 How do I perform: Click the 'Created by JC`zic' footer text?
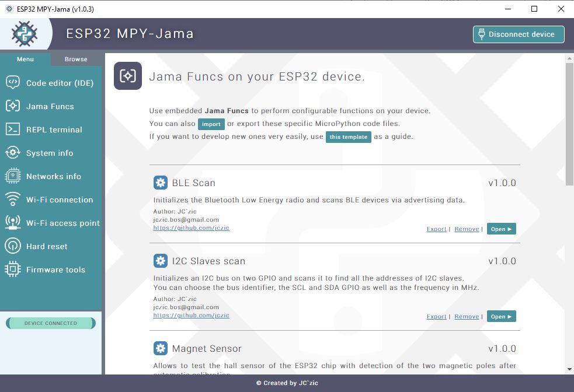(x=287, y=383)
